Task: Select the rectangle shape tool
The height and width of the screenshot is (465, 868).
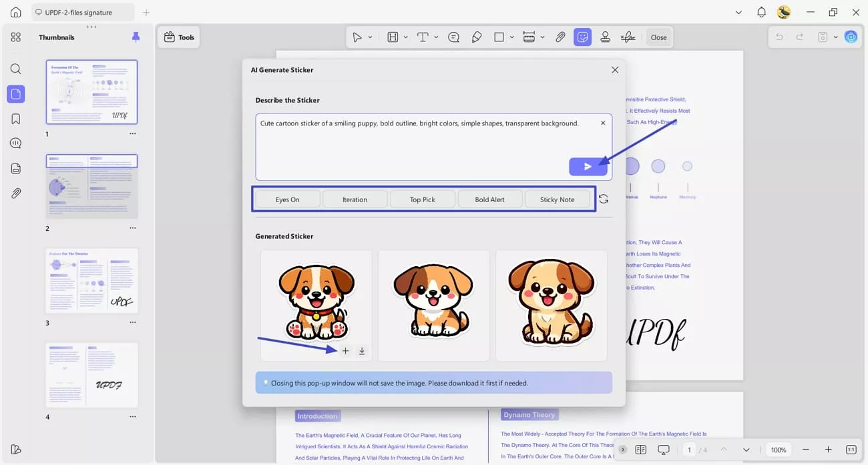Action: [499, 37]
